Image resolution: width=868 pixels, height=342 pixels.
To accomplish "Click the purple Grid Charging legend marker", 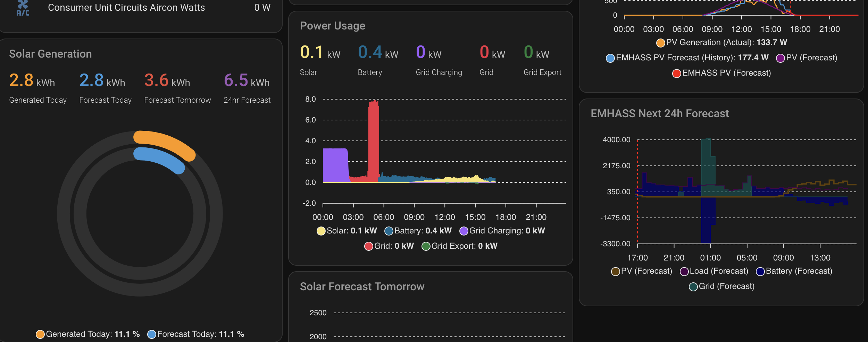I will pyautogui.click(x=464, y=231).
